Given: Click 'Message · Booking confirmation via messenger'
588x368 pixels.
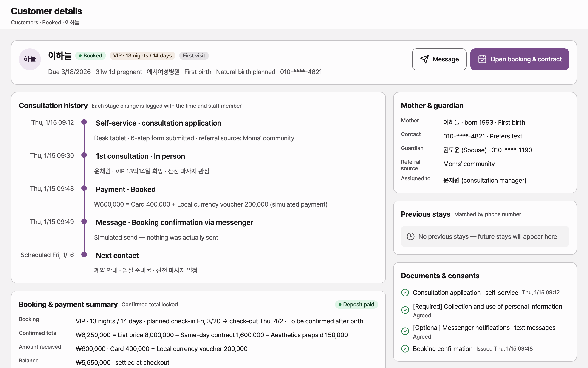Looking at the screenshot, I should [x=175, y=222].
